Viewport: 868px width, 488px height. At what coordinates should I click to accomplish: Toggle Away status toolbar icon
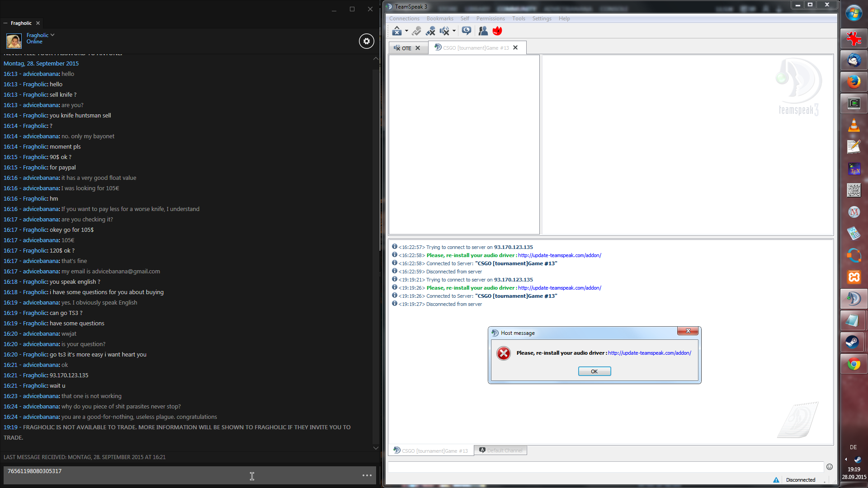(396, 31)
